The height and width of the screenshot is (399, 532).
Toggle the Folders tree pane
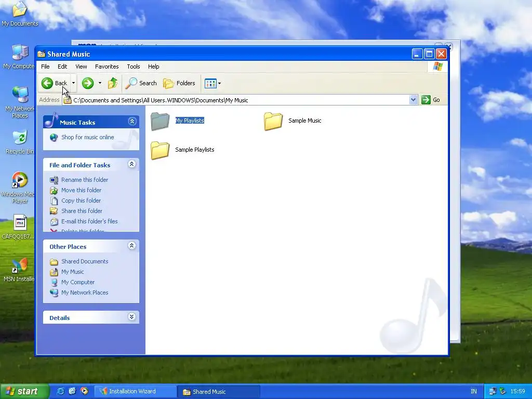pyautogui.click(x=179, y=83)
